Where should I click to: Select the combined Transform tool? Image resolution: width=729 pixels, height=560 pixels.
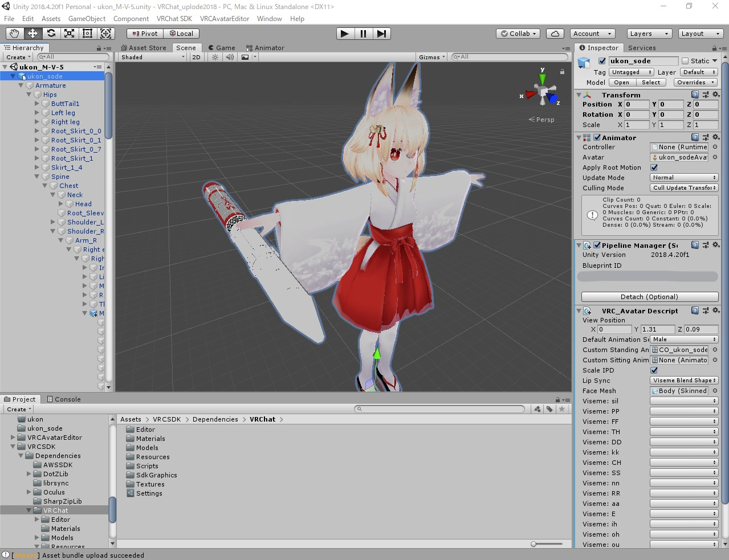pyautogui.click(x=106, y=34)
